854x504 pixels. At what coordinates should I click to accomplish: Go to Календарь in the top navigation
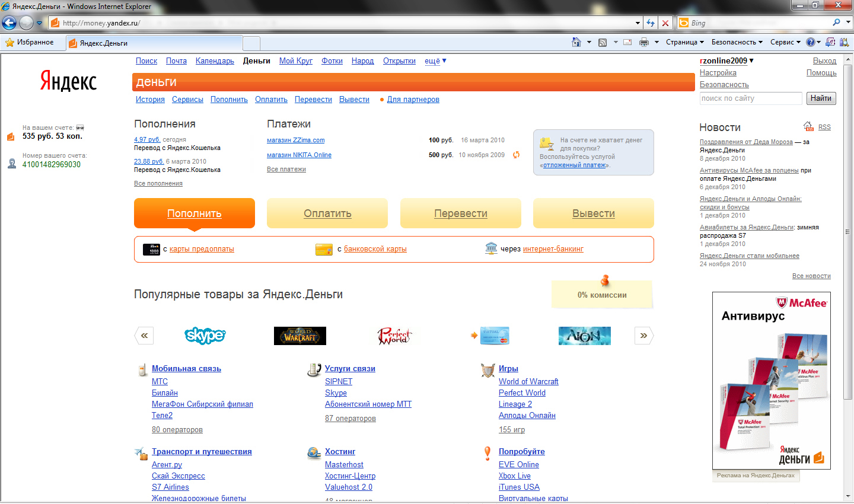coord(215,61)
